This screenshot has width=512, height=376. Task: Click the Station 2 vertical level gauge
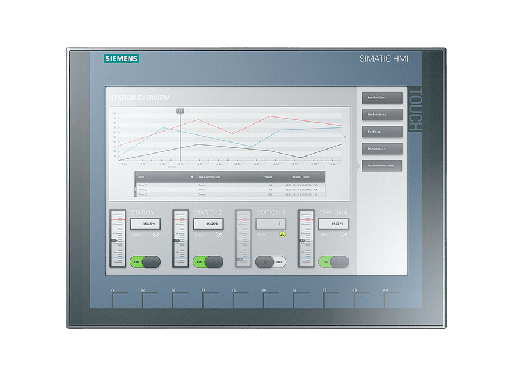point(180,238)
